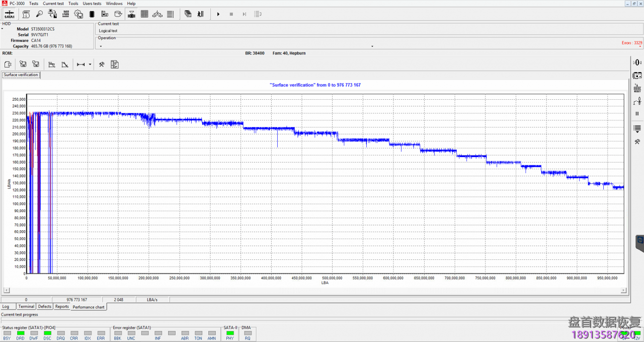
Task: Click the horizontal scale arrows icon
Action: [x=80, y=64]
